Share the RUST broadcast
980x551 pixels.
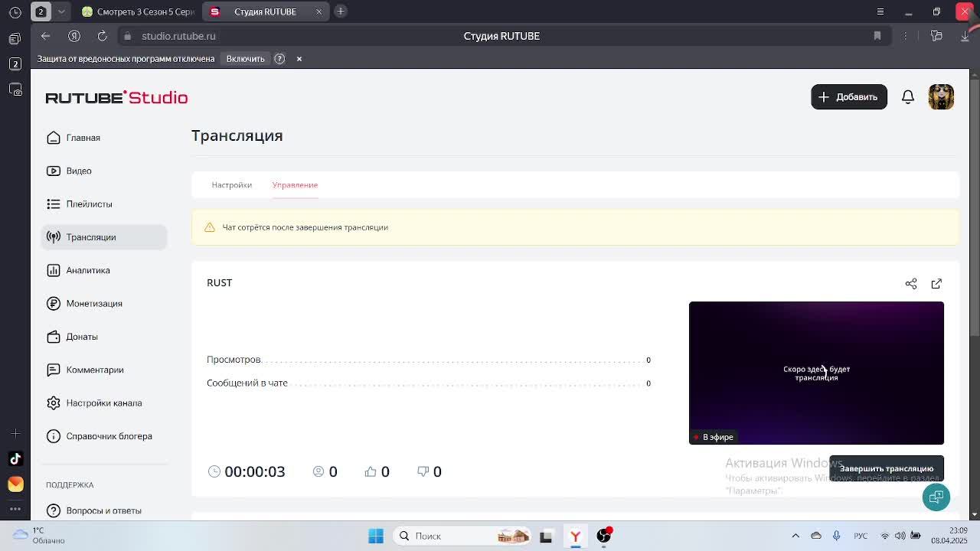coord(911,283)
